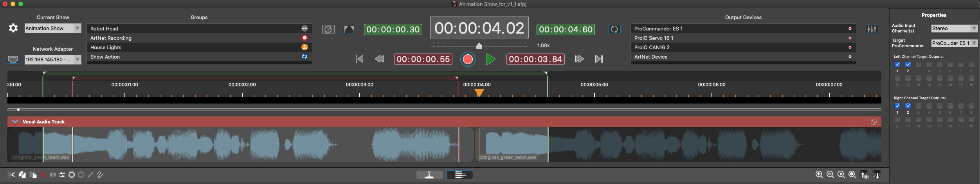Select ArtNet Device output
Image resolution: width=980 pixels, height=184 pixels.
743,57
